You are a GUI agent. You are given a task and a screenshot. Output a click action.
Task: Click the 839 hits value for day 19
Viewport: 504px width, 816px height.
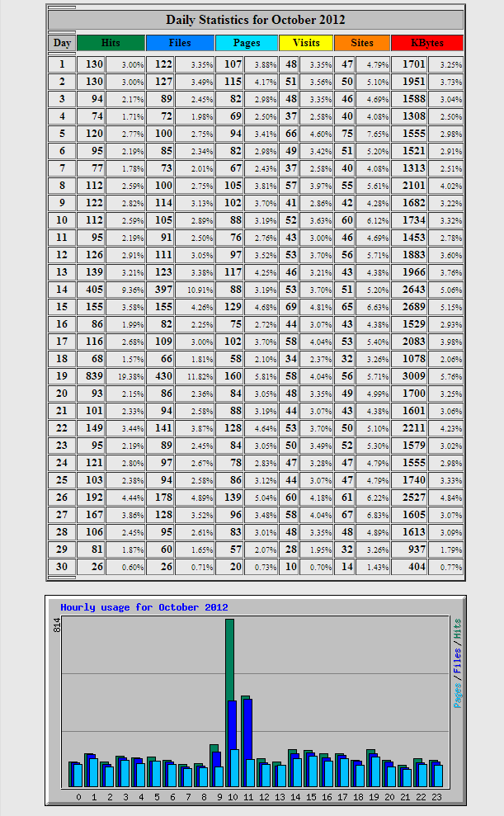pyautogui.click(x=92, y=375)
